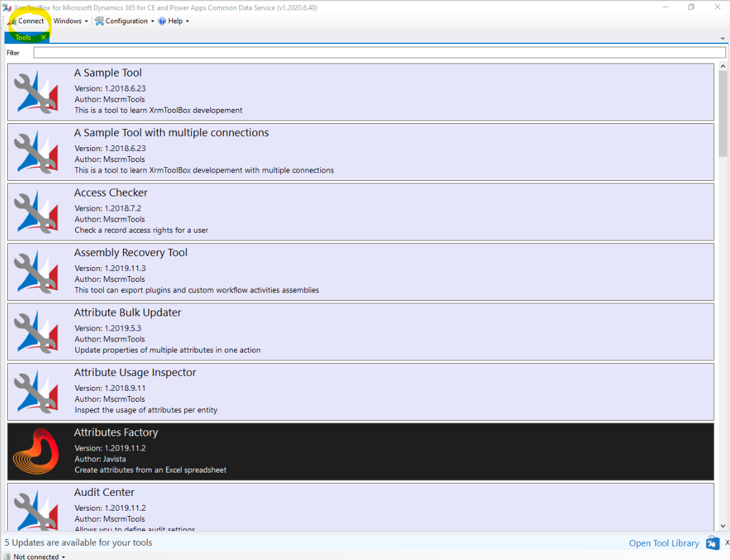Open the Configuration menu

click(x=126, y=21)
